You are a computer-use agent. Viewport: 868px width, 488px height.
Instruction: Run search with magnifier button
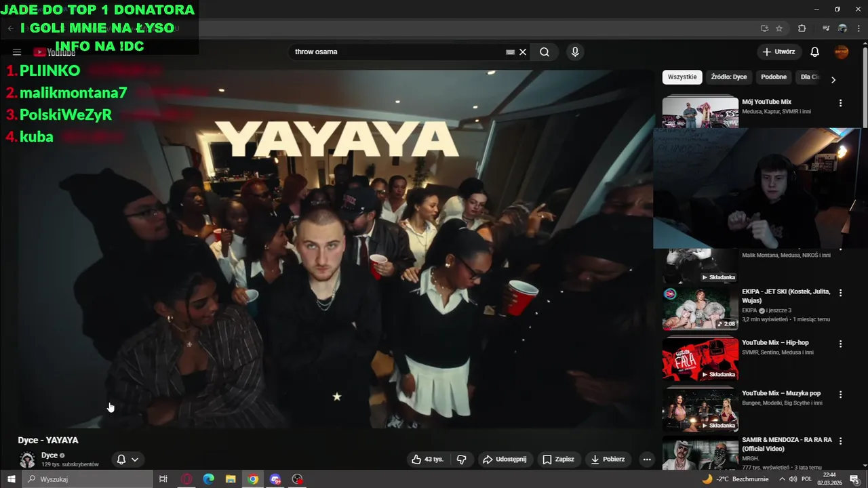[545, 52]
